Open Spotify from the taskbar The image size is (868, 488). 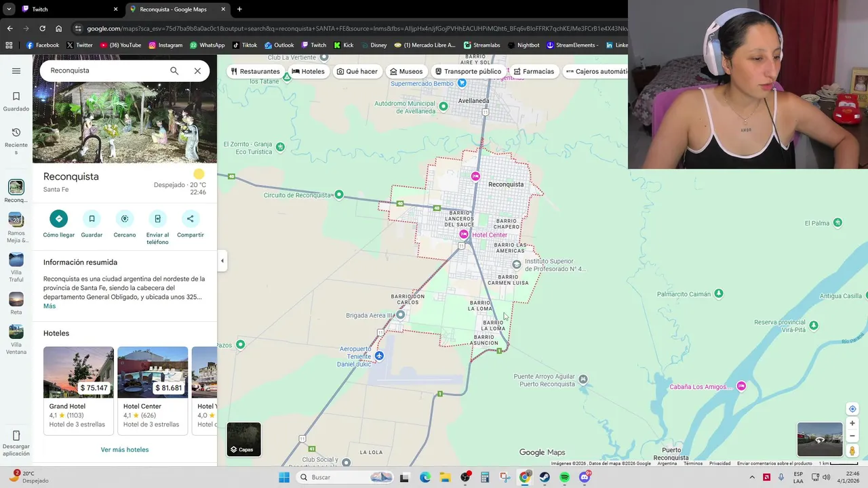tap(565, 477)
